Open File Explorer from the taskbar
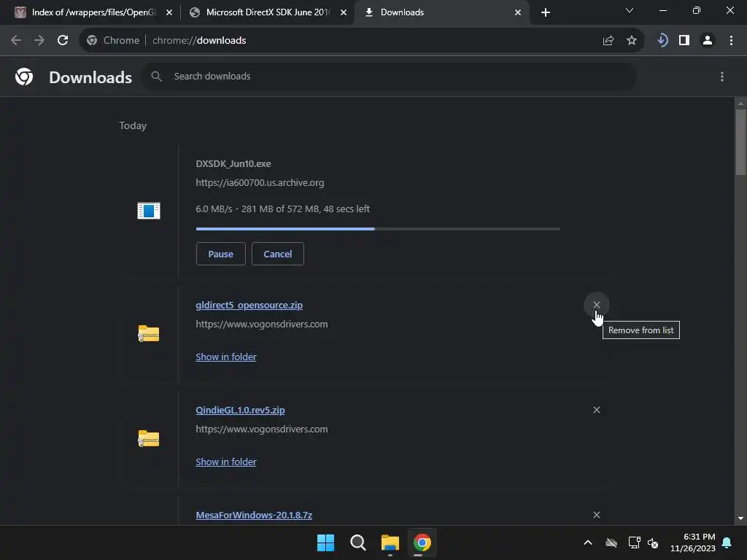747x560 pixels. point(390,542)
